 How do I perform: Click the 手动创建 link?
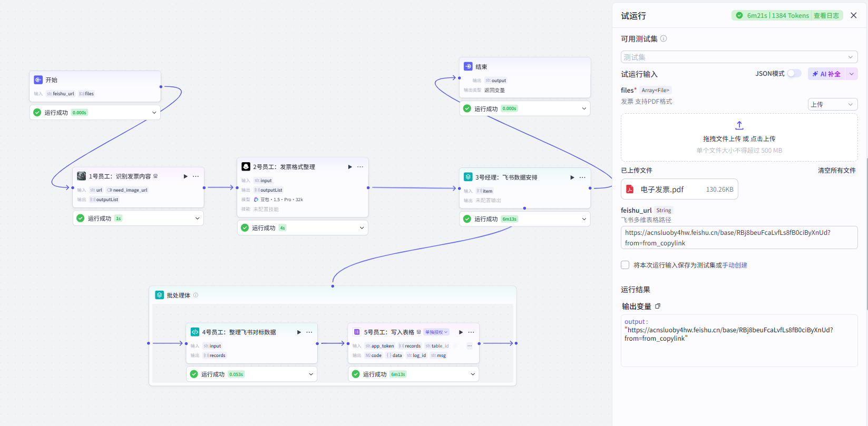(x=735, y=265)
